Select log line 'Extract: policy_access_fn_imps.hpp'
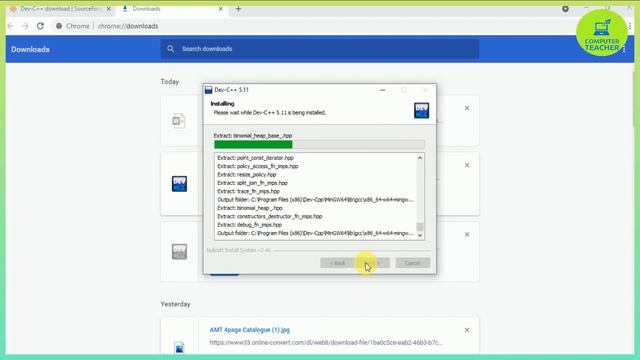This screenshot has width=640, height=360. point(258,166)
